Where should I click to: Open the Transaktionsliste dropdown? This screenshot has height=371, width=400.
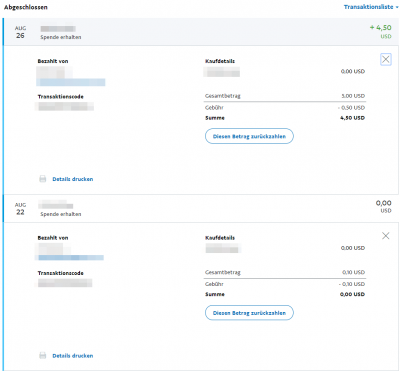[371, 7]
